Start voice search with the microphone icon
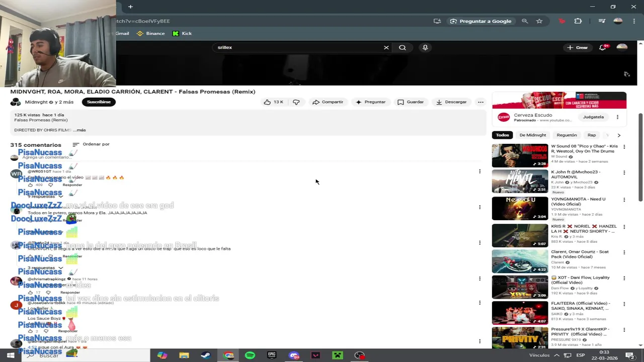 click(425, 47)
